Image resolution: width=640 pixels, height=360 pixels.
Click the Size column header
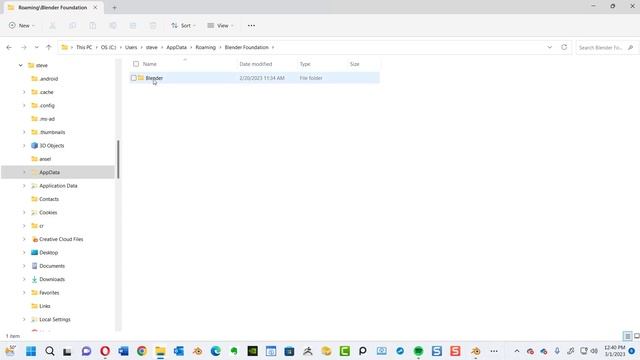tap(355, 64)
